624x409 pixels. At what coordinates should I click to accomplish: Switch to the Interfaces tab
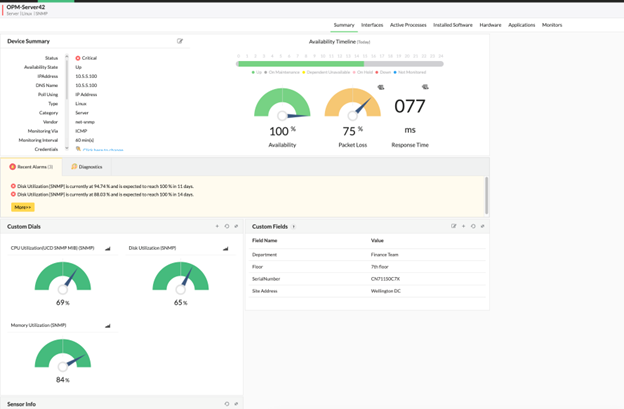(372, 25)
